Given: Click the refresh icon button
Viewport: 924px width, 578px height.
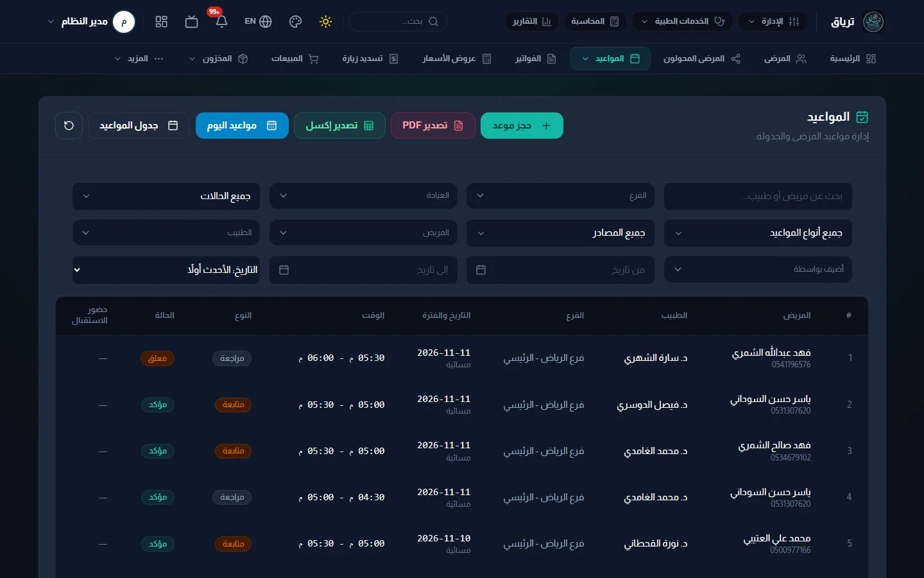Looking at the screenshot, I should pos(69,125).
